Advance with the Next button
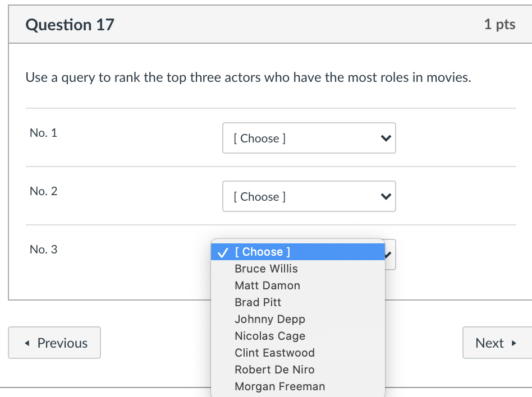 [x=496, y=343]
